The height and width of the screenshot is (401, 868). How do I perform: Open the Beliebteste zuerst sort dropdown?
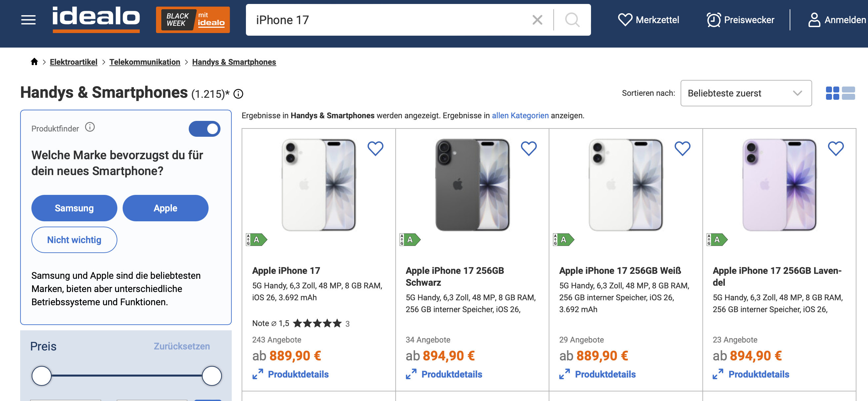click(x=746, y=93)
